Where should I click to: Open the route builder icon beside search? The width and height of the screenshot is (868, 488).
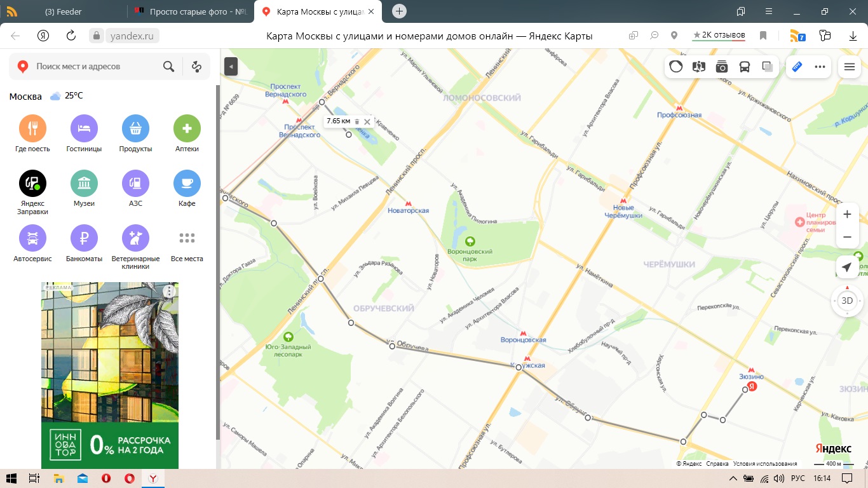[x=196, y=66]
